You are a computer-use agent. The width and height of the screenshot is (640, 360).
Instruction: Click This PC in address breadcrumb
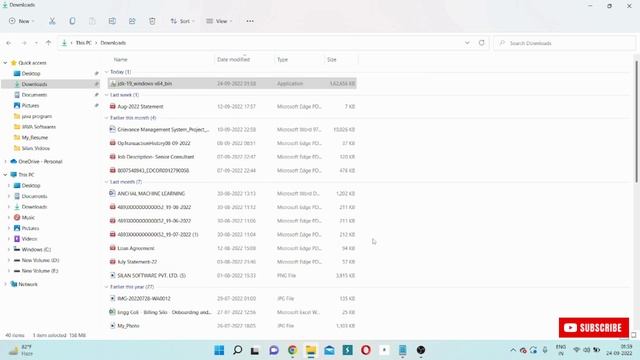point(83,43)
